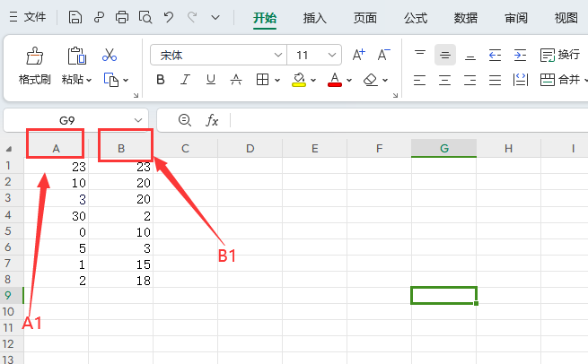Switch to the 审阅 tab

[516, 18]
